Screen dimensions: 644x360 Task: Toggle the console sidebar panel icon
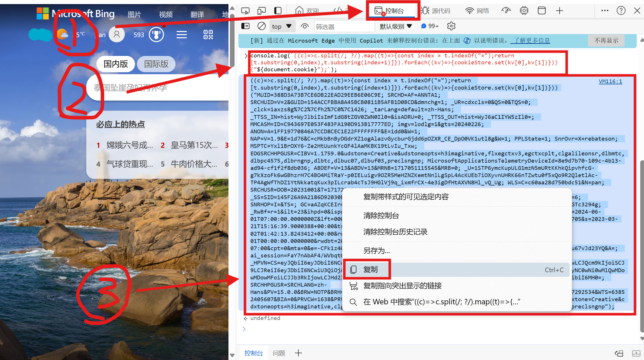click(x=245, y=26)
